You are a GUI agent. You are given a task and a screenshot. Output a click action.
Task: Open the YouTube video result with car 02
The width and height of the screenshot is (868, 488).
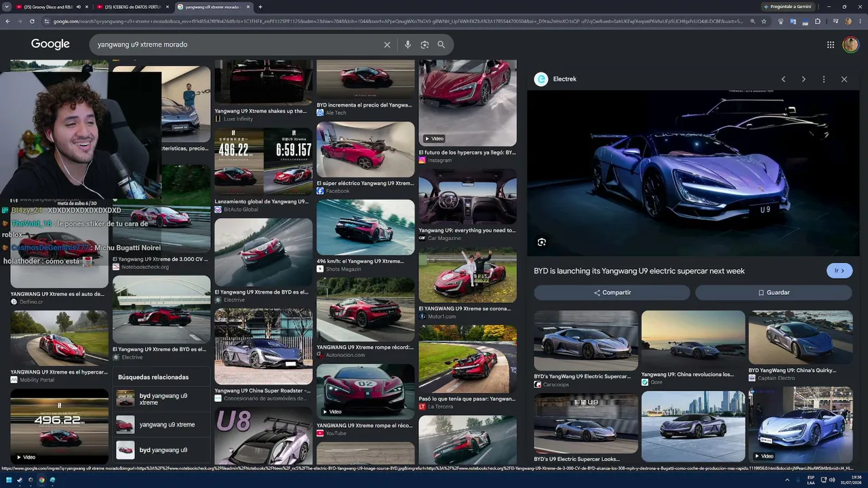pyautogui.click(x=366, y=391)
